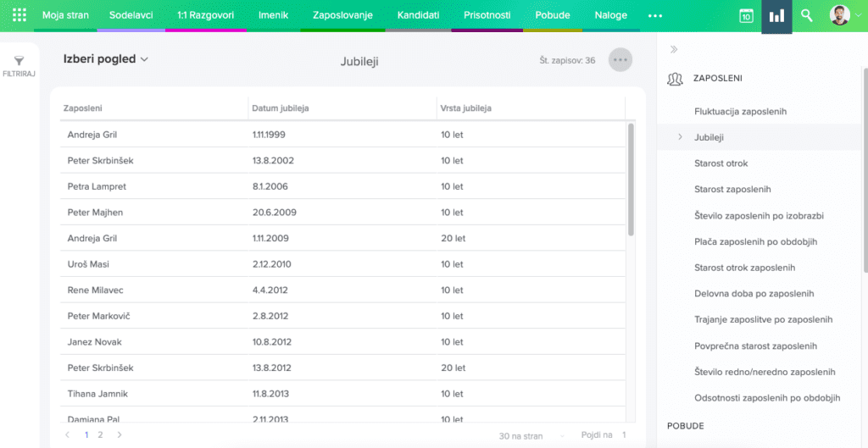Viewport: 868px width, 448px height.
Task: Switch to the Sodelavci tab
Action: 131,15
